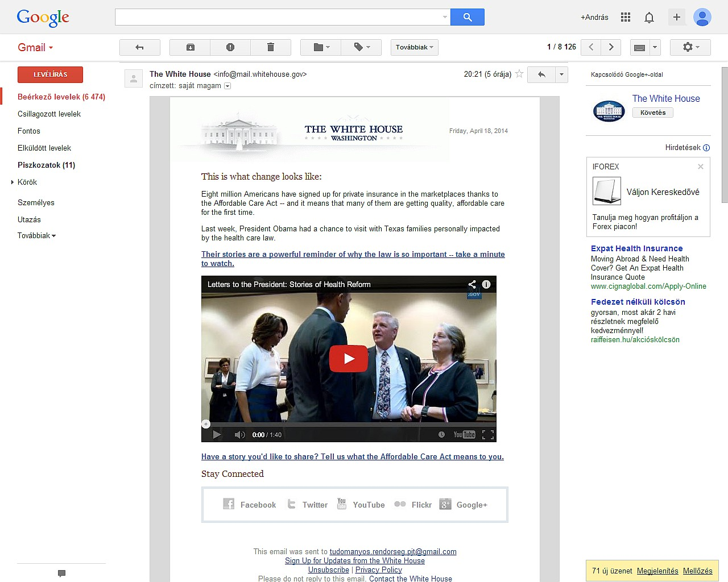728x582 pixels.
Task: Click the White House Google+ page thumbnail
Action: click(609, 110)
